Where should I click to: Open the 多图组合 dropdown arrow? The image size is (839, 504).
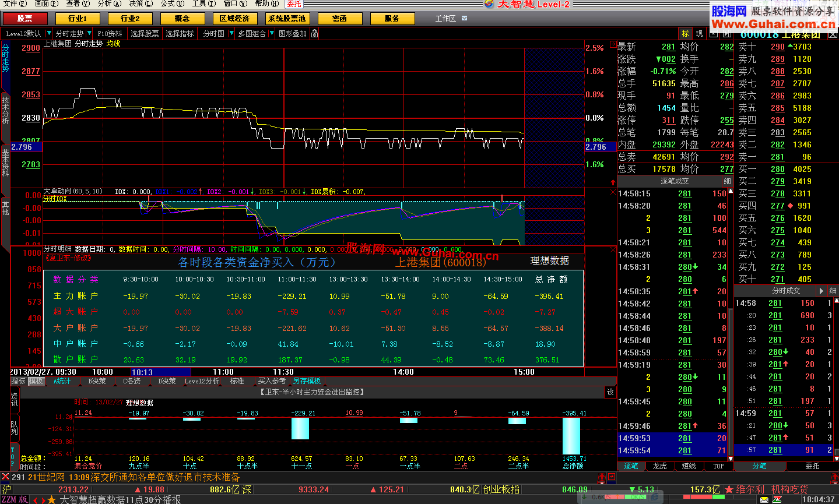(271, 34)
